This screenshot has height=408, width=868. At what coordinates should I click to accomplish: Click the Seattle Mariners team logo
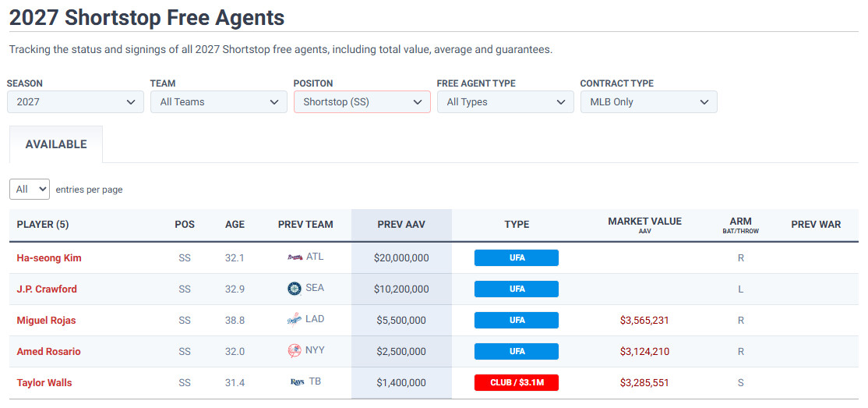pyautogui.click(x=295, y=289)
